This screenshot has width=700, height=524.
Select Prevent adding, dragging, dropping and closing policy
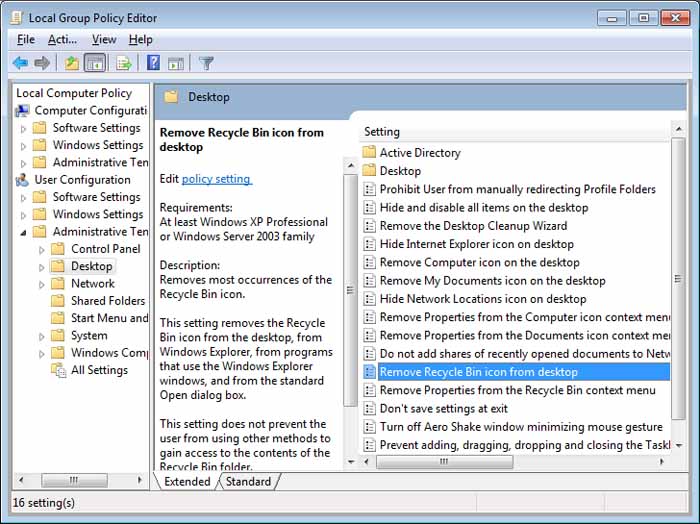click(525, 445)
